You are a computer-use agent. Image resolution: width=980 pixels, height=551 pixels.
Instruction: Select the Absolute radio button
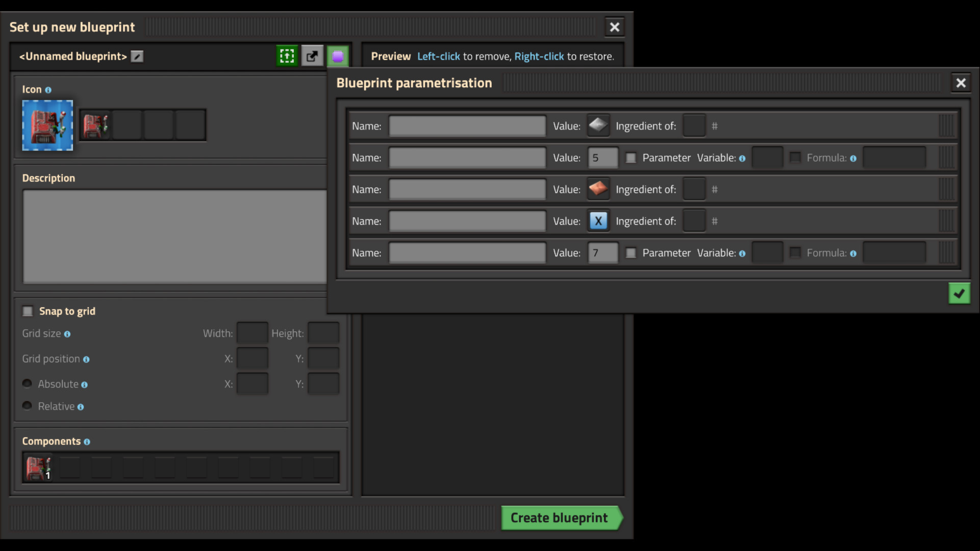27,383
